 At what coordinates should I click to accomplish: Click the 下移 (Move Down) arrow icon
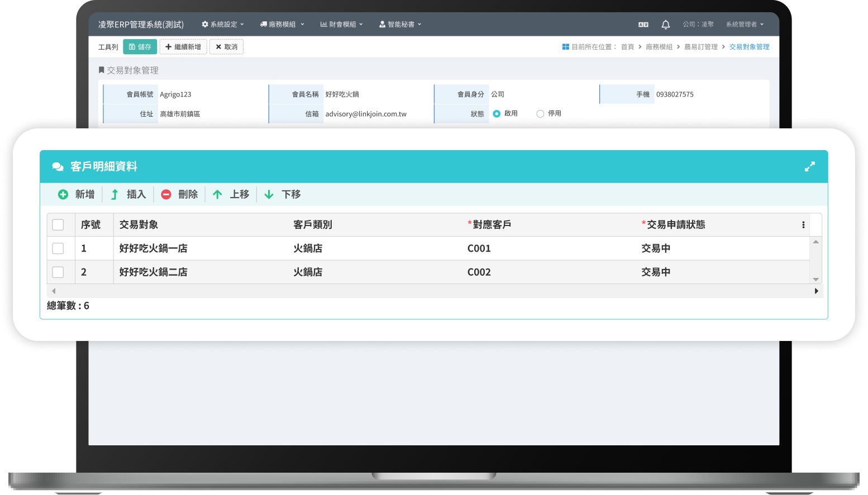click(268, 194)
